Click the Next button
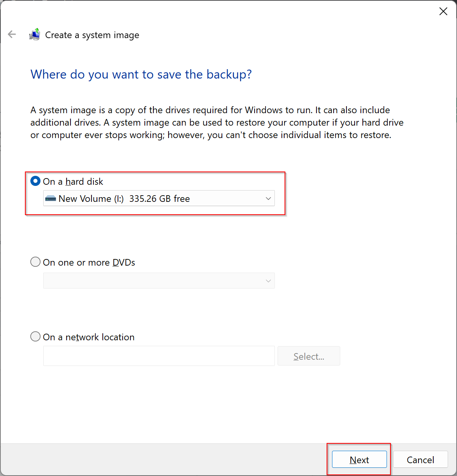 [x=359, y=459]
